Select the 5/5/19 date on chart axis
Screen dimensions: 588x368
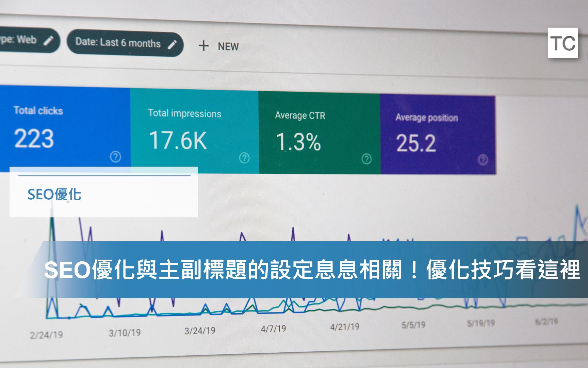(413, 325)
